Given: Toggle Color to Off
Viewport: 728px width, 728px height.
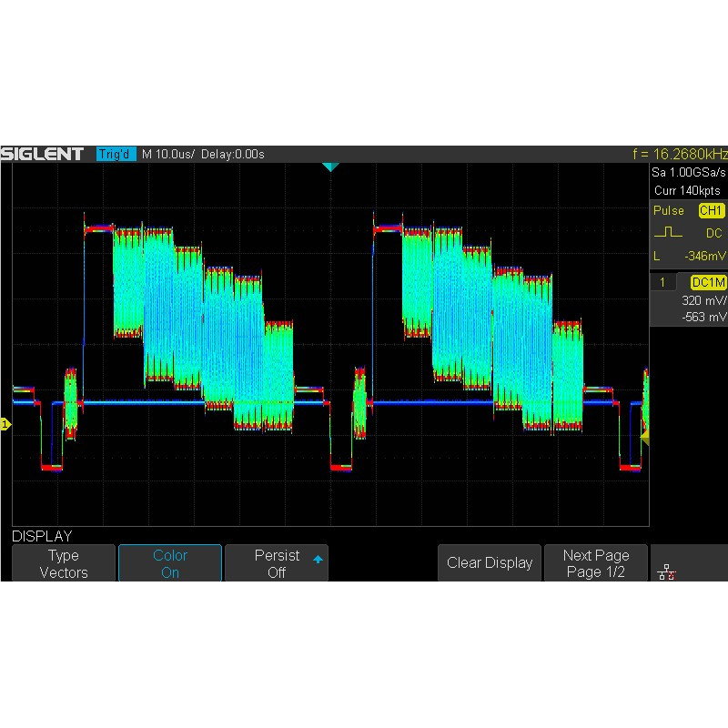Looking at the screenshot, I should coord(169,562).
